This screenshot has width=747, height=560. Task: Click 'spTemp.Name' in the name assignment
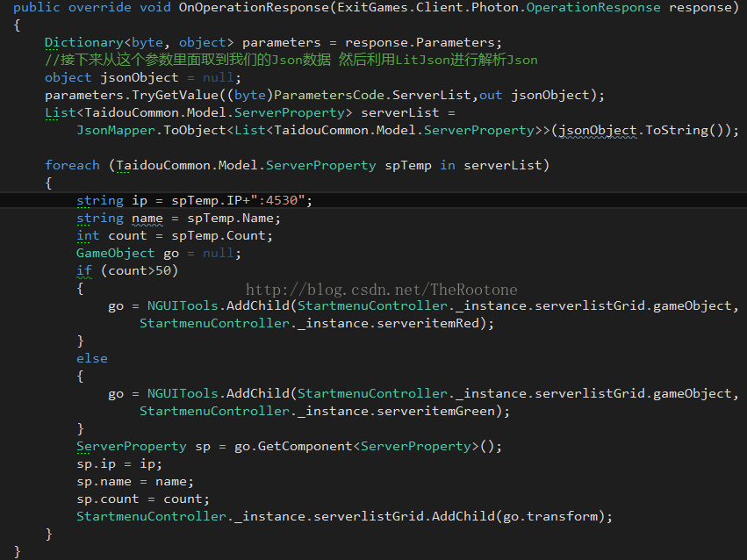[x=230, y=218]
